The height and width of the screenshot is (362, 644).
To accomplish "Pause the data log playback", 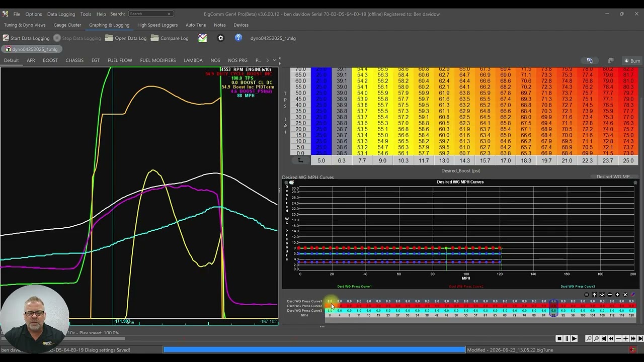I will coord(567,339).
